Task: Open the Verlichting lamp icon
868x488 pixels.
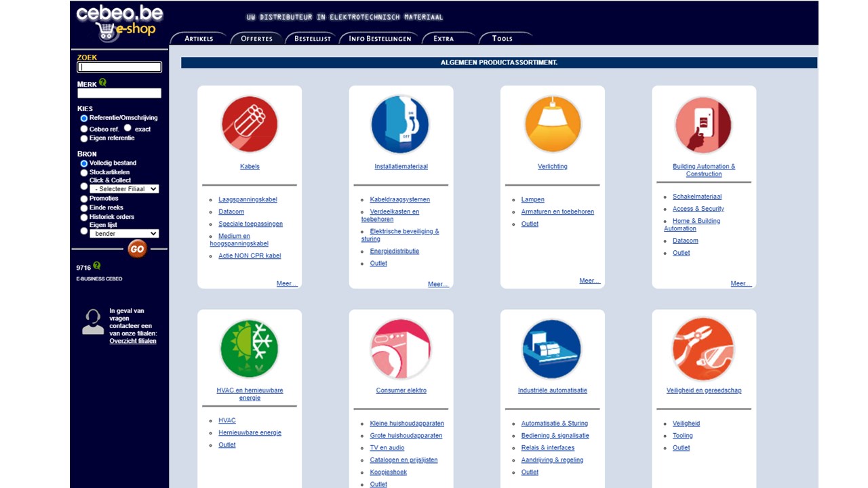Action: [553, 124]
